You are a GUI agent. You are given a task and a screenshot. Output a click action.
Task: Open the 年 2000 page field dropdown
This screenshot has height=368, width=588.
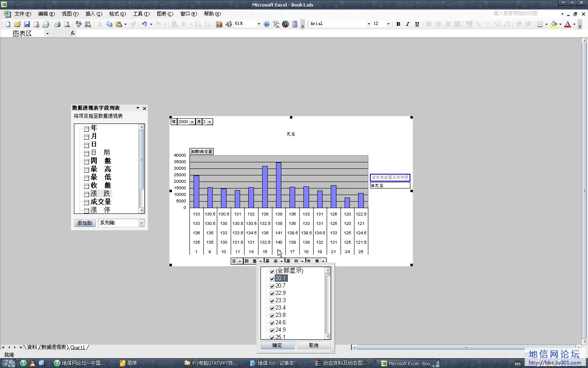tap(192, 122)
